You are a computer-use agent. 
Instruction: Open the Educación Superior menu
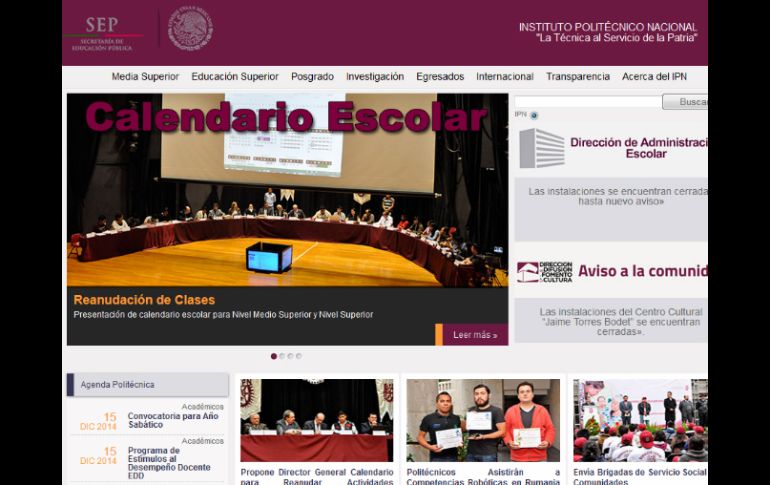coord(235,77)
